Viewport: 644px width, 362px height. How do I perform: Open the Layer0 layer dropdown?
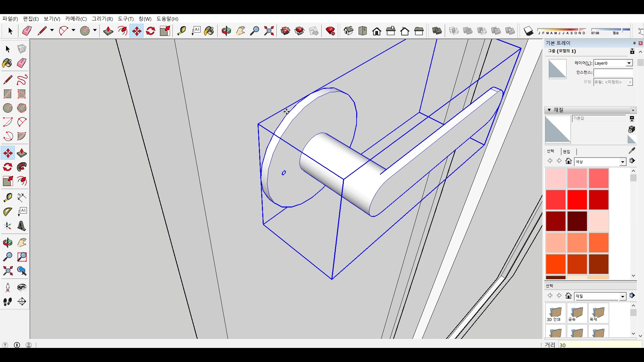tap(629, 63)
